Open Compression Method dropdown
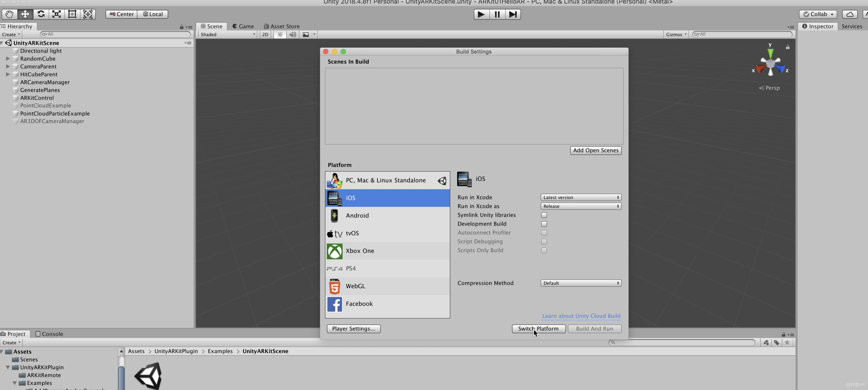868x390 pixels. tap(581, 283)
